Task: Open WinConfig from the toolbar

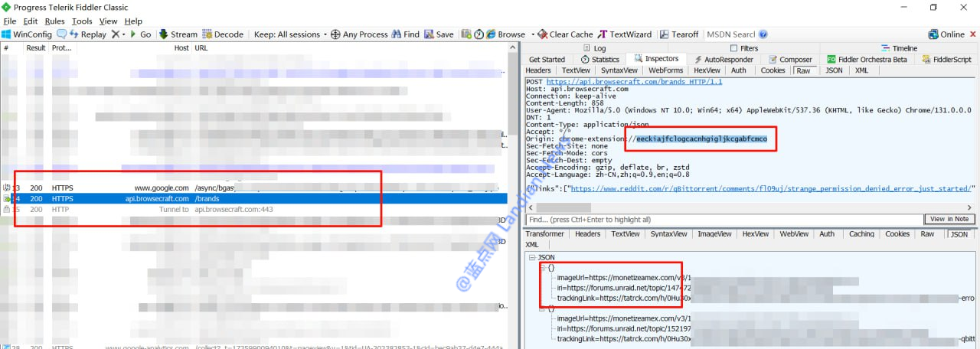Action: point(27,34)
